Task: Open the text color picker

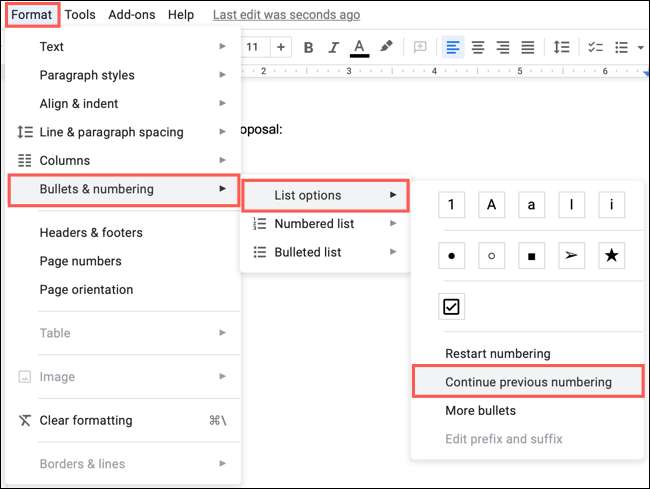Action: tap(360, 47)
